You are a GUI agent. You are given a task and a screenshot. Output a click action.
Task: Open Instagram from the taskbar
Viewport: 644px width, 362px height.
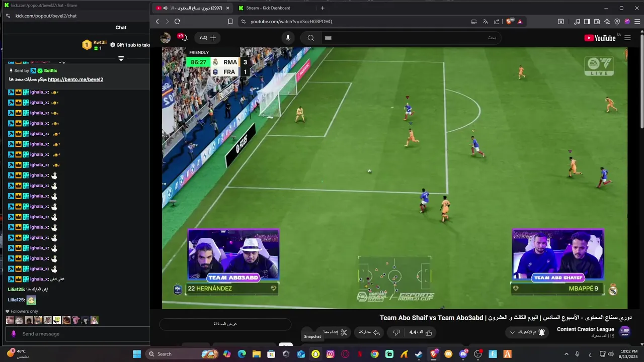330,354
